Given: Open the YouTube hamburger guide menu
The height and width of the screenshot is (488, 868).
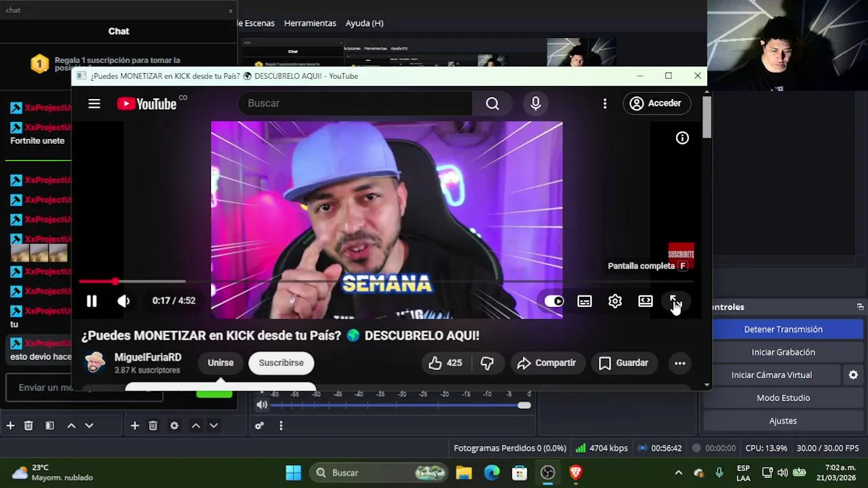Looking at the screenshot, I should [94, 104].
